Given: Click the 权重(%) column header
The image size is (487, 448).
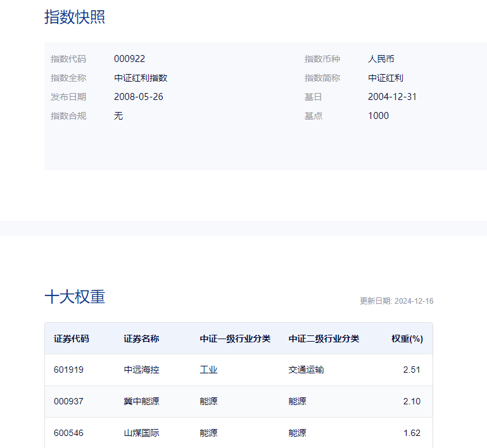Looking at the screenshot, I should point(407,339).
